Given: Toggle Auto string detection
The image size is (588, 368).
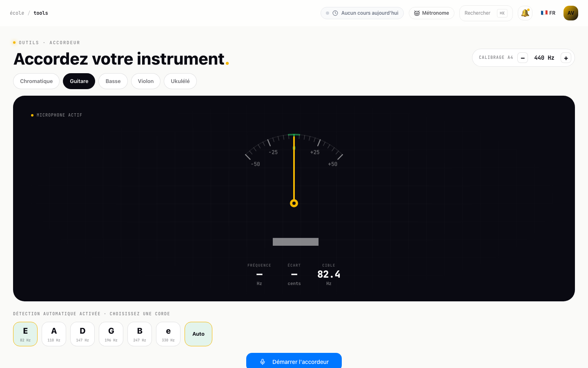Looking at the screenshot, I should pos(198,334).
